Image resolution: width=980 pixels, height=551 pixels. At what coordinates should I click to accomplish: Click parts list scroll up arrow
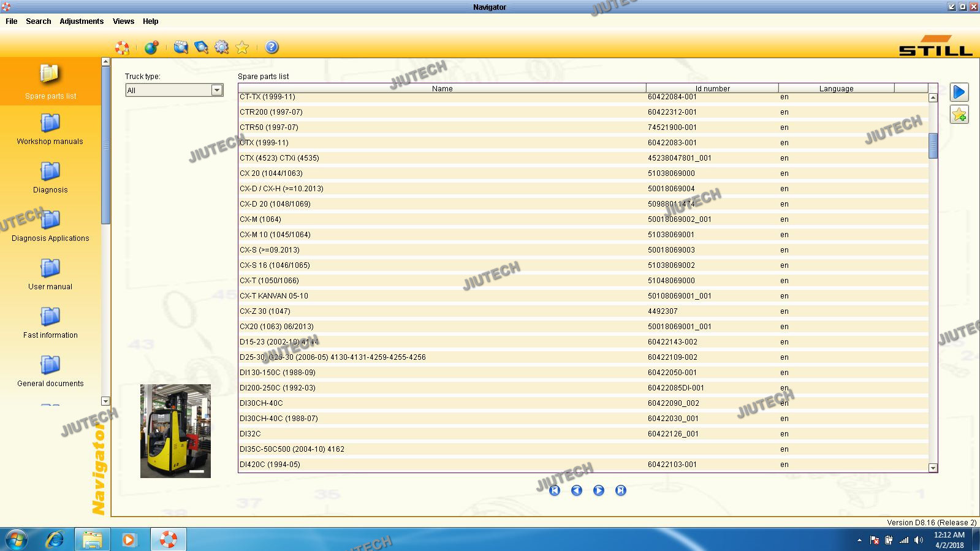point(933,97)
